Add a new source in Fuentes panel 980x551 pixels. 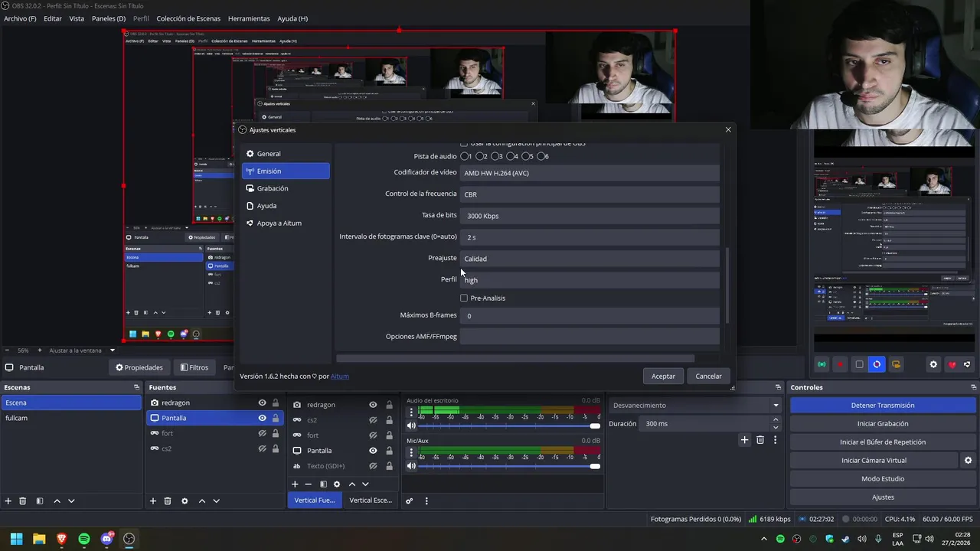tap(152, 500)
